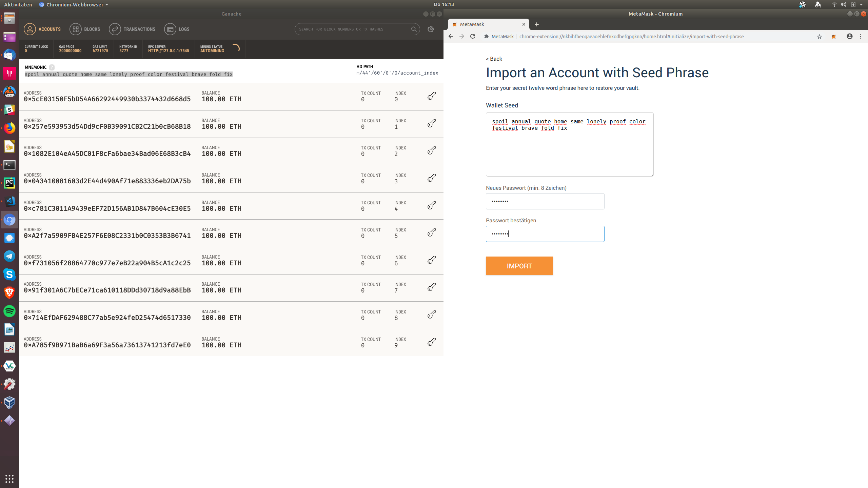
Task: Go back via the '< Back' link
Action: [x=494, y=59]
